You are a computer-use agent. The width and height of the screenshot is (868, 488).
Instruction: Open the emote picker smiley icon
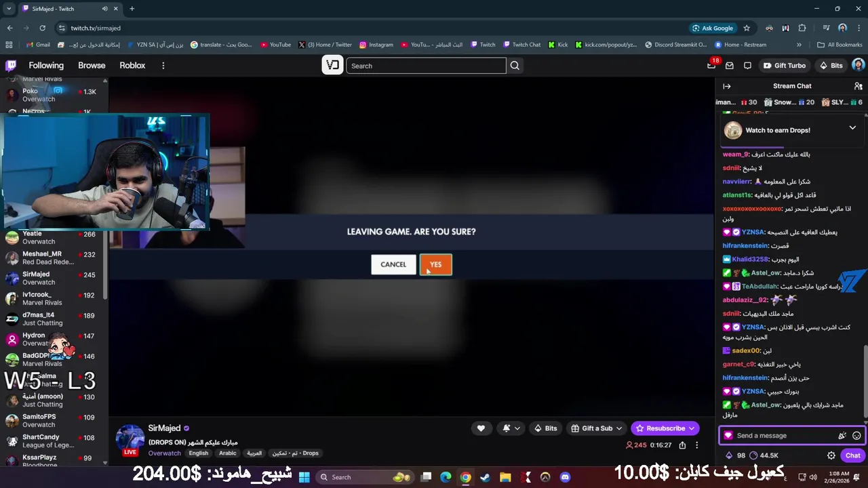point(856,436)
